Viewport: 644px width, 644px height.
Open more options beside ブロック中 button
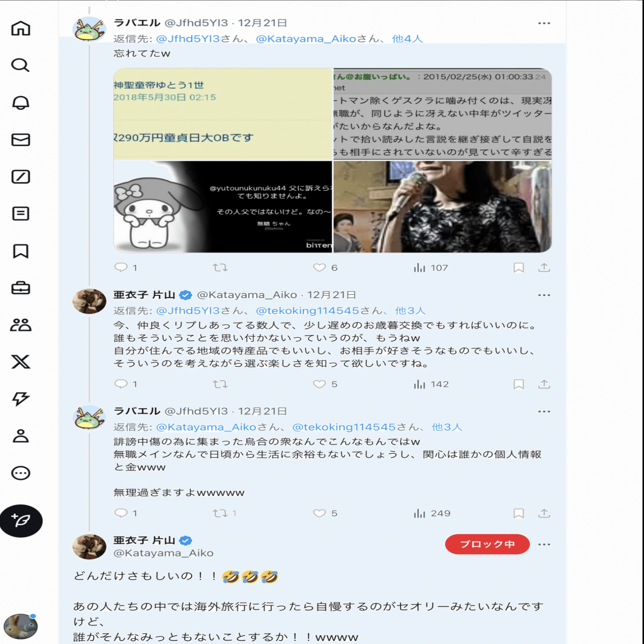[544, 544]
